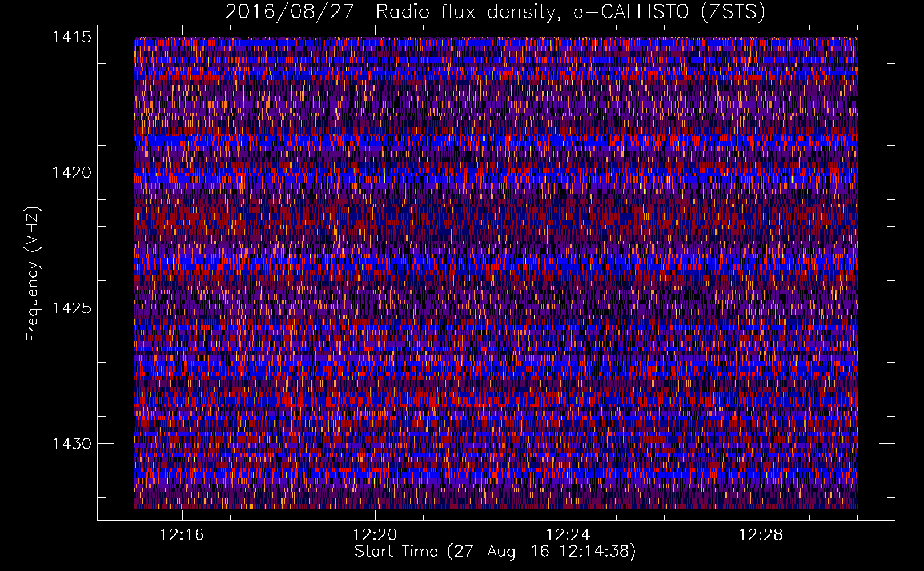
Task: Select the 1430 frequency axis label
Action: pos(71,444)
